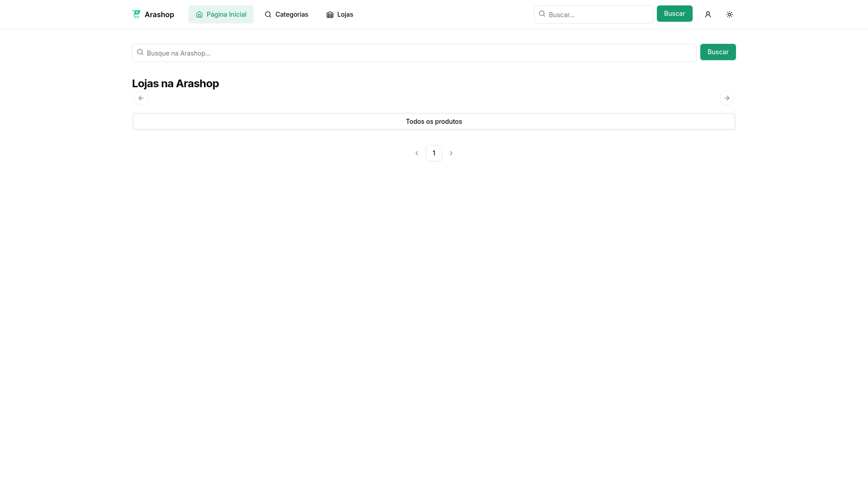Click the header Buscar button
Image resolution: width=868 pixels, height=488 pixels.
point(675,14)
